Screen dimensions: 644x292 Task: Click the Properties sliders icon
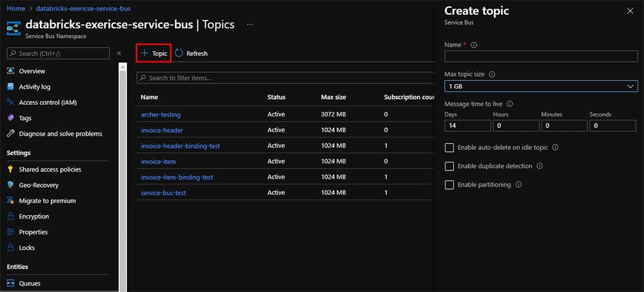(x=11, y=232)
